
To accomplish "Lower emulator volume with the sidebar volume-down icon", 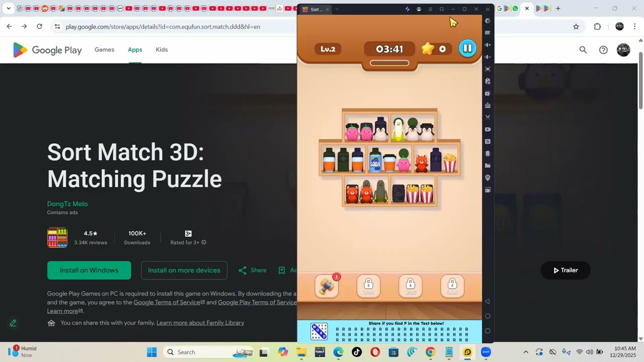I will (x=488, y=57).
